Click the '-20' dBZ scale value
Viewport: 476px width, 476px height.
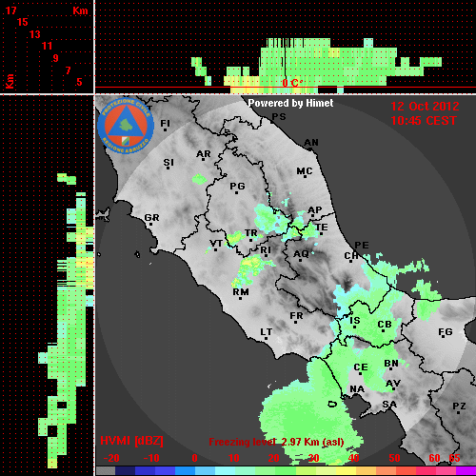coord(111,458)
